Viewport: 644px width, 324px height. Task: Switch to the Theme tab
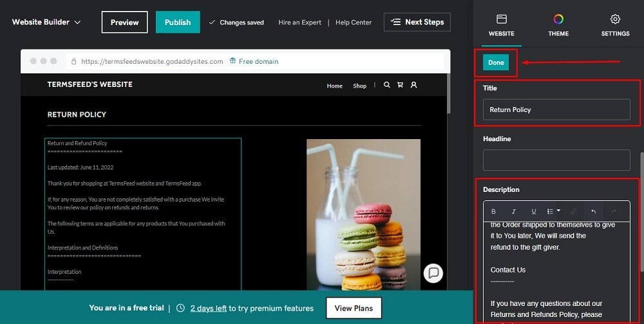pyautogui.click(x=558, y=26)
